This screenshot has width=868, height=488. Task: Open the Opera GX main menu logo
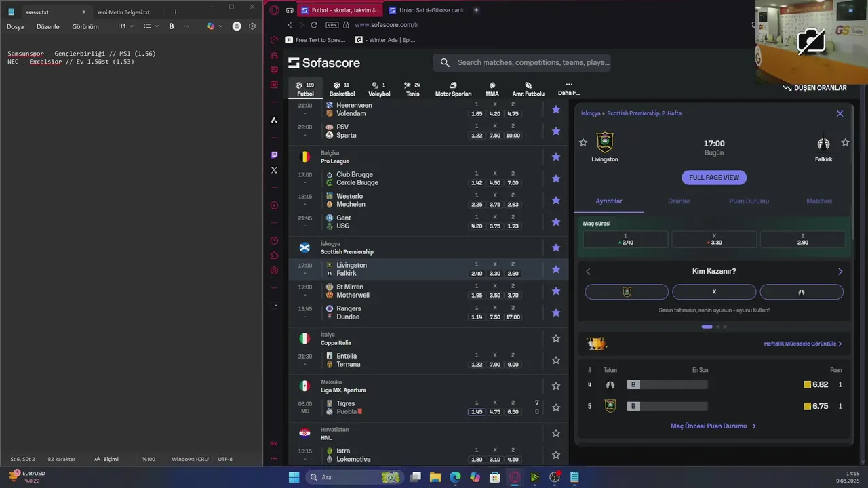[274, 10]
